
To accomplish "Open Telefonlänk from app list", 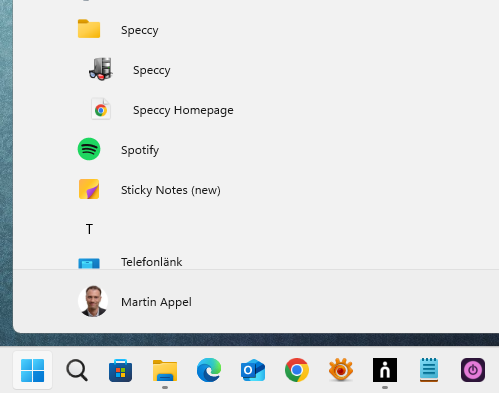I will [152, 262].
